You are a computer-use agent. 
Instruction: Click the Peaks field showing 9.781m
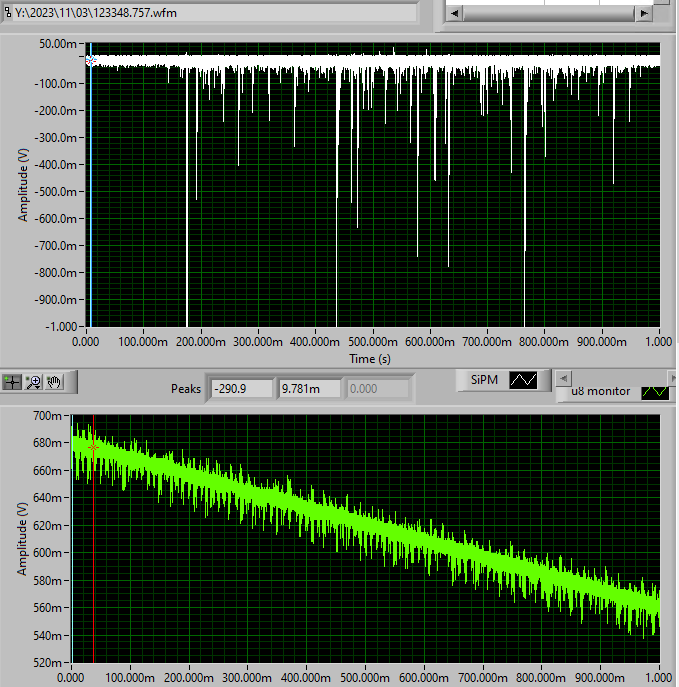(x=309, y=389)
